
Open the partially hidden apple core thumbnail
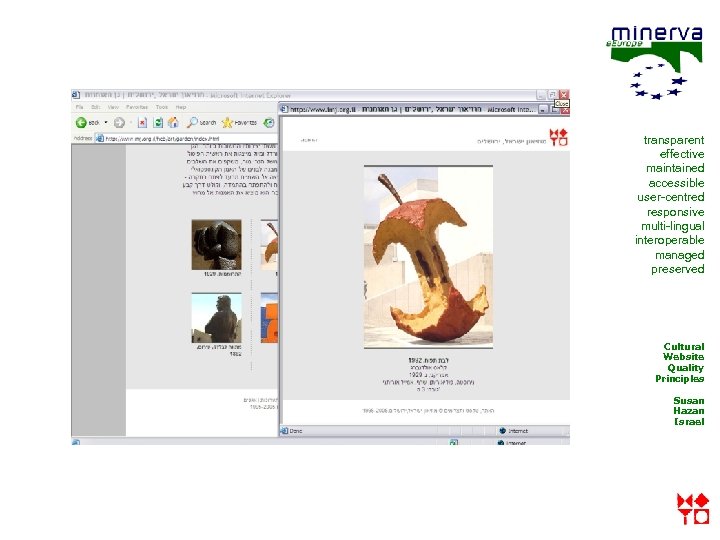coord(269,244)
